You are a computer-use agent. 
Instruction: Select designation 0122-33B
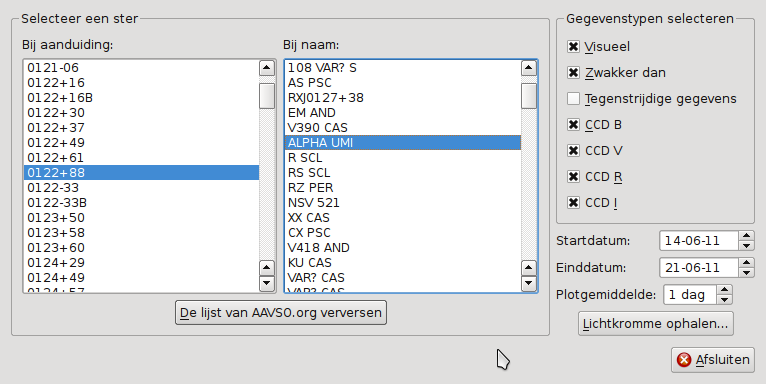tap(141, 202)
